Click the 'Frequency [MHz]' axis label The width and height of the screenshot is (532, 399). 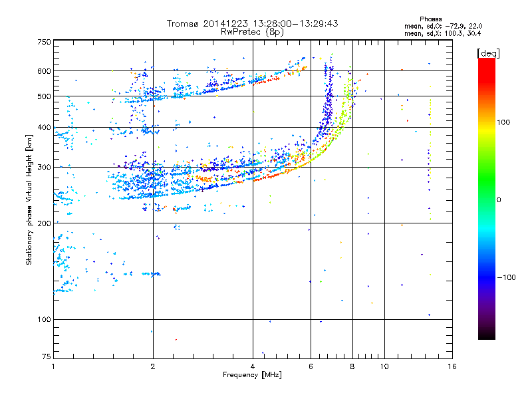252,375
